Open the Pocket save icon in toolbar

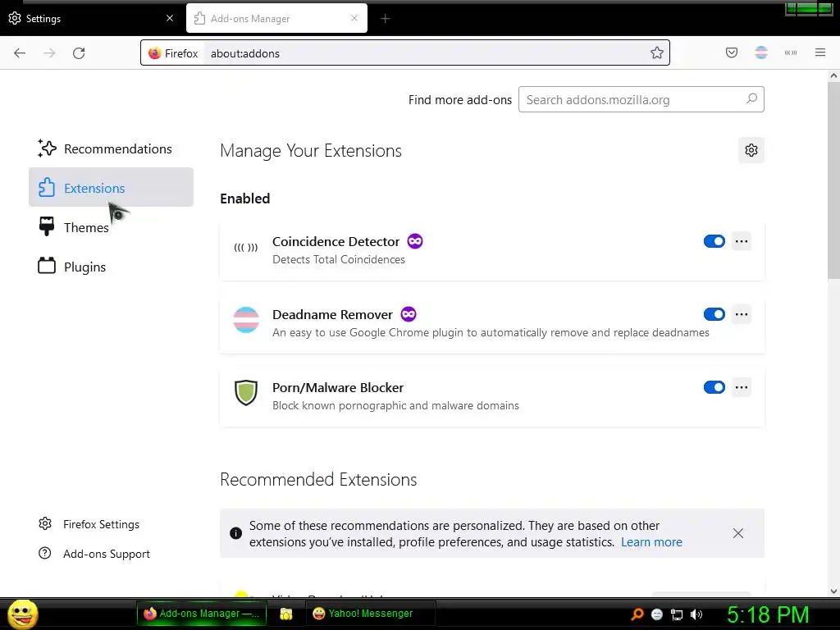coord(731,52)
